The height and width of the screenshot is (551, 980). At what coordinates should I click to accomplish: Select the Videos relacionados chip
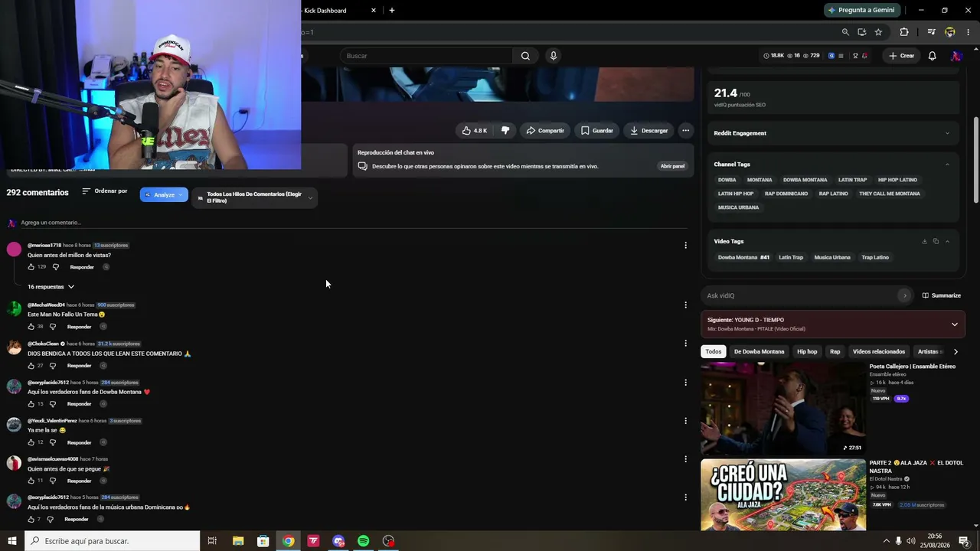[879, 351]
